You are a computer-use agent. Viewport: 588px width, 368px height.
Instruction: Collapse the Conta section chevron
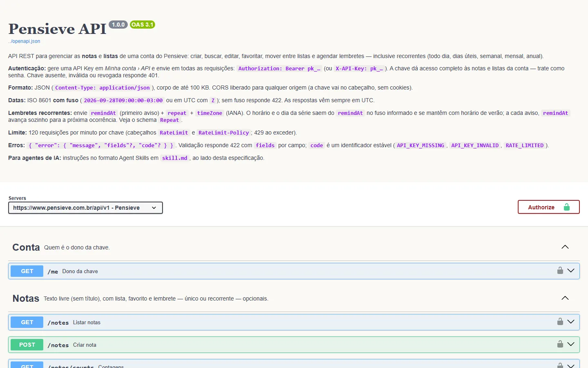[x=565, y=247]
